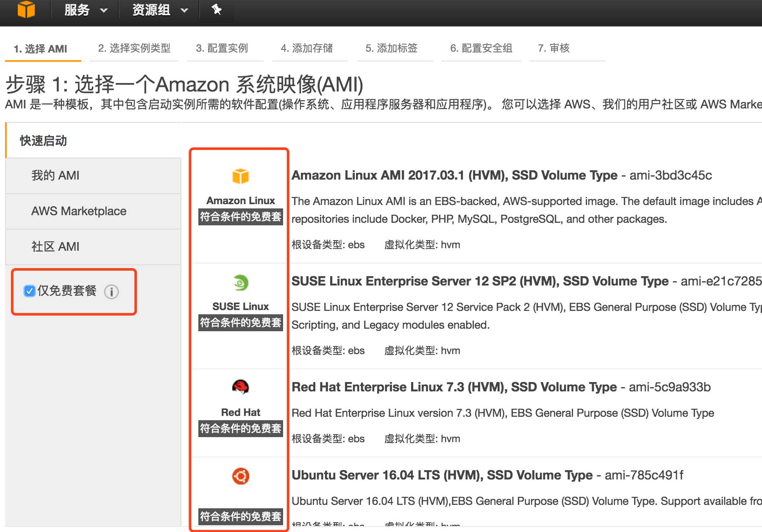Click Amazon Linux AMI 2017.03.1 title
762x532 pixels.
coord(454,175)
